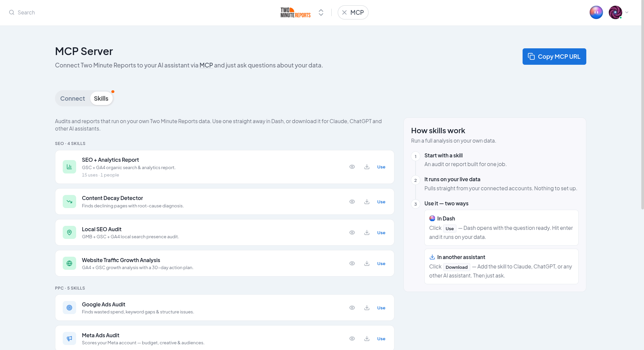This screenshot has height=350, width=644.
Task: Use the Google Ads Audit skill
Action: [x=381, y=308]
